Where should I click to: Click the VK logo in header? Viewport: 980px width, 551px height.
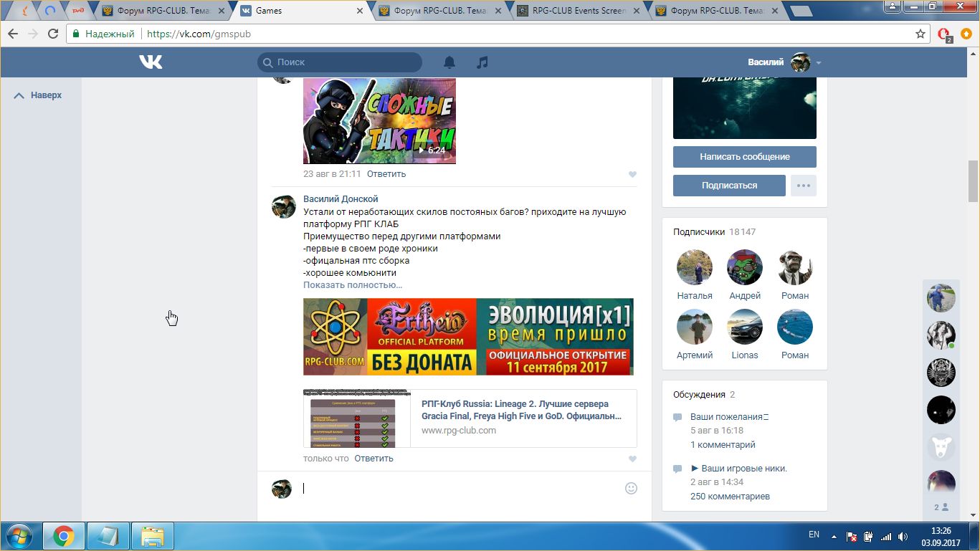pos(151,62)
